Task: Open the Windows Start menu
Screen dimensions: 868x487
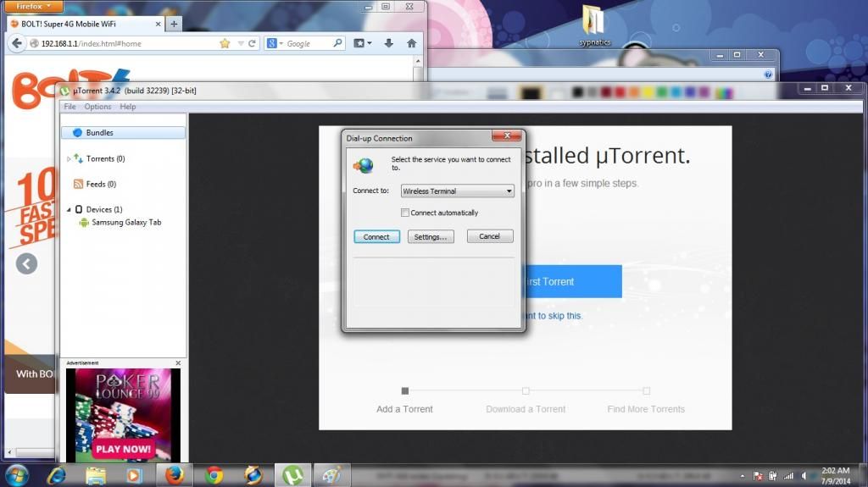Action: tap(15, 475)
